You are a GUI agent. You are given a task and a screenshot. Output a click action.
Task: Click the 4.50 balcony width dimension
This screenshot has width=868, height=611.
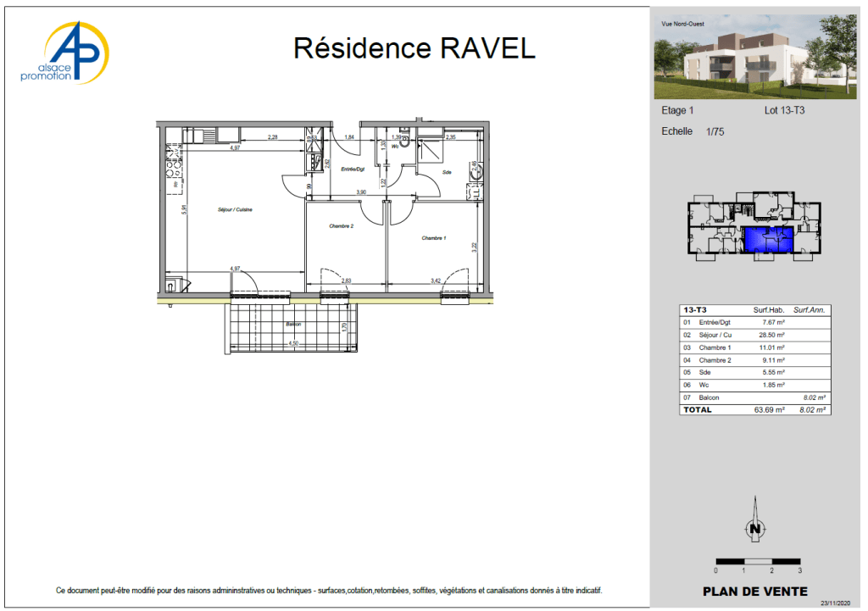(x=293, y=343)
